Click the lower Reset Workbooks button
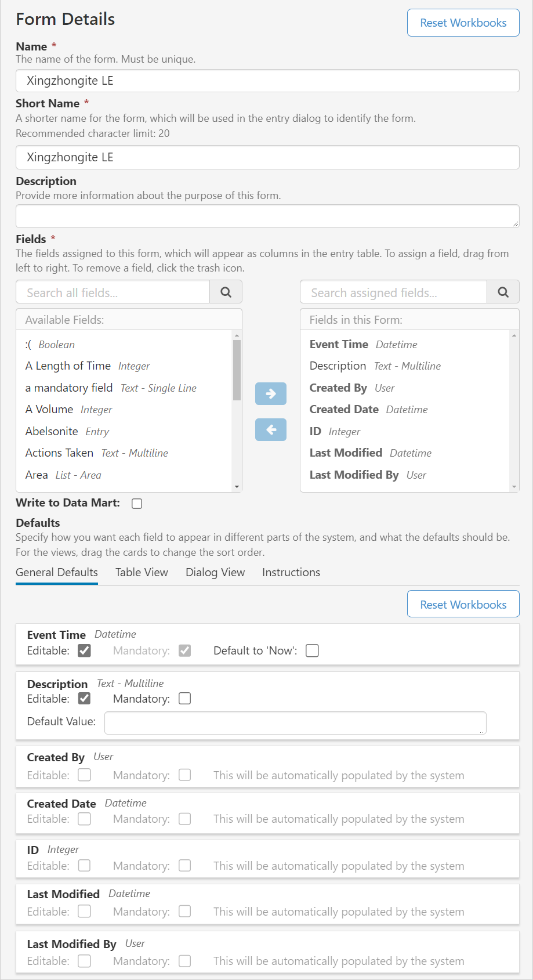This screenshot has width=533, height=980. coord(463,605)
